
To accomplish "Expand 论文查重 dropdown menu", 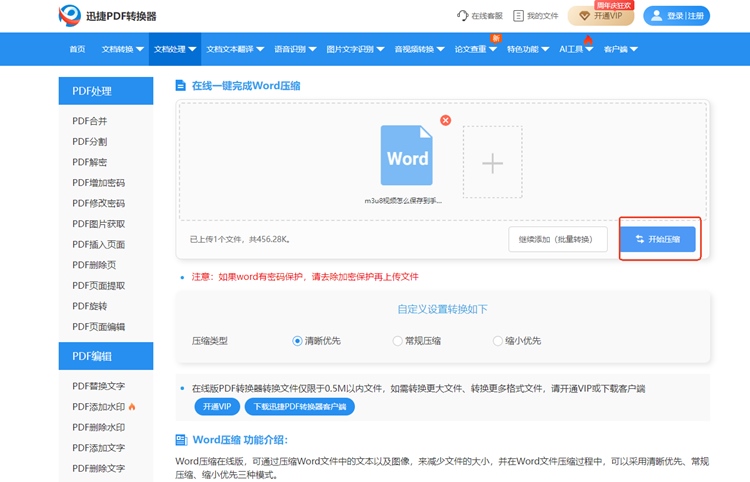I will 475,49.
